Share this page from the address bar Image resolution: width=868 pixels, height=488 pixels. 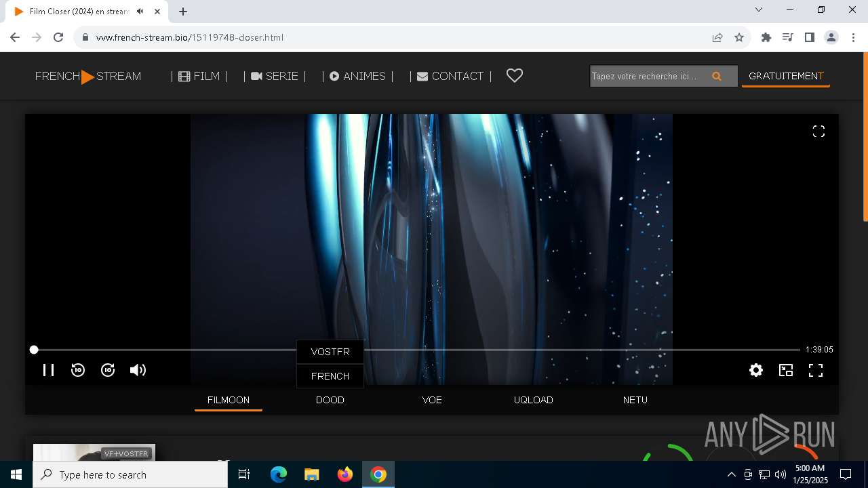tap(717, 37)
